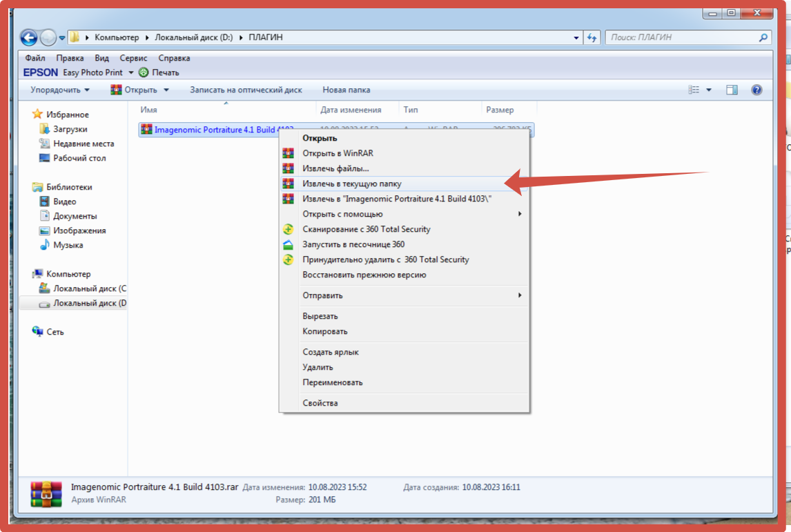Click Записать на оптический диск
Screen dimensions: 791x532
tap(246, 90)
